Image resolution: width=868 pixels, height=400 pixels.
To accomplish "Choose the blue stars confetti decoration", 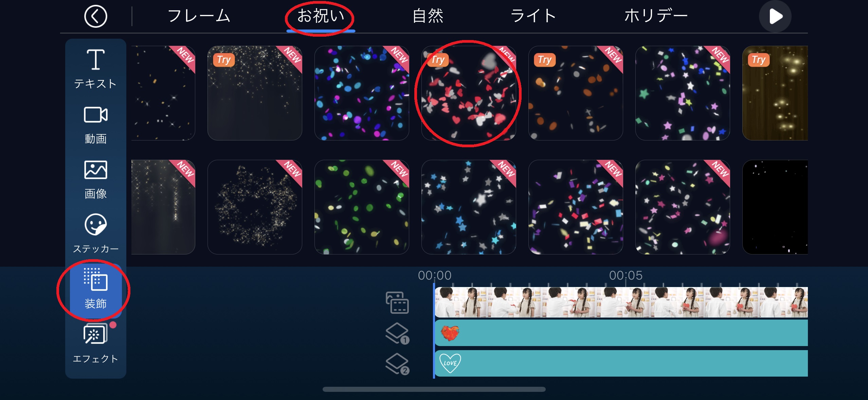I will pos(469,207).
